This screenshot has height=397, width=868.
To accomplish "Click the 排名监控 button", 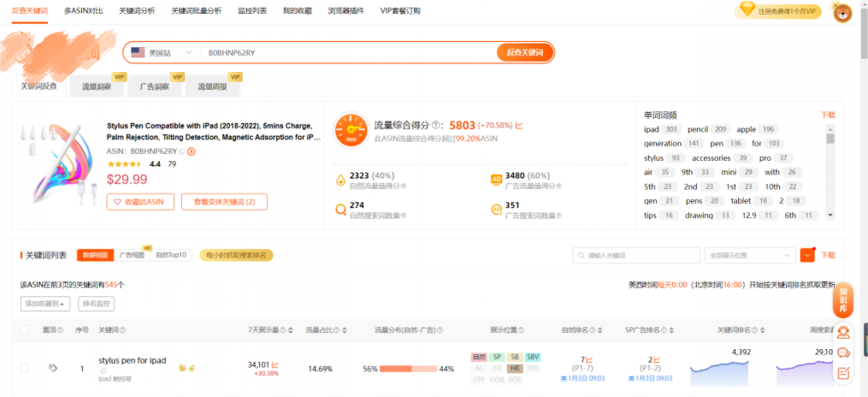I will tap(97, 304).
